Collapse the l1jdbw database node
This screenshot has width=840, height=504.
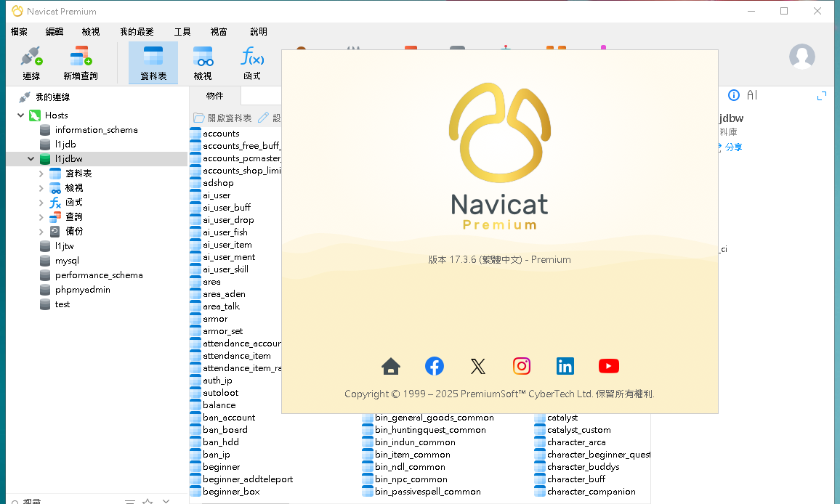click(31, 159)
